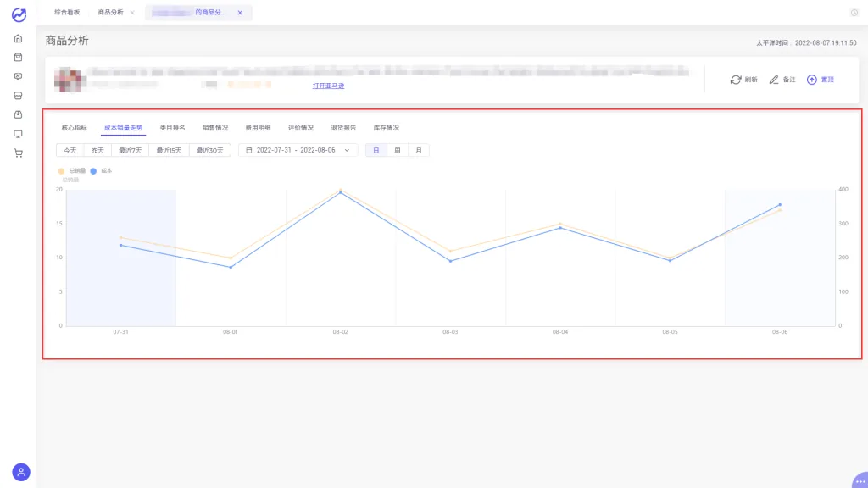This screenshot has width=868, height=488.
Task: Open the chart presentation icon in sidebar
Action: click(x=19, y=77)
